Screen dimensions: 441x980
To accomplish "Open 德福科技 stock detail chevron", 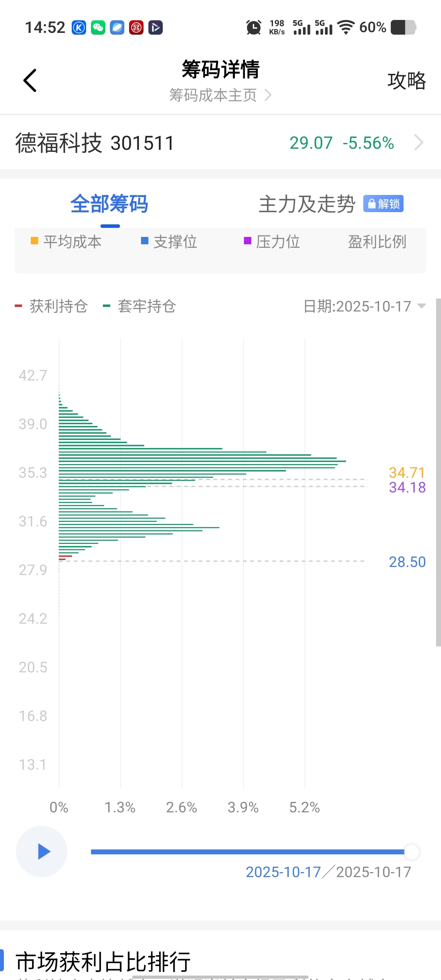I will click(418, 143).
